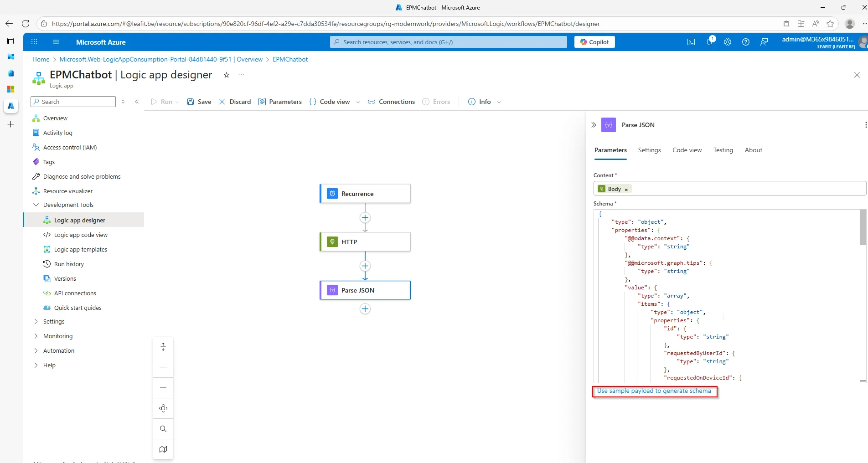Screen dimensions: 868x463
Task: Open Connections from the toolbar
Action: pyautogui.click(x=391, y=102)
